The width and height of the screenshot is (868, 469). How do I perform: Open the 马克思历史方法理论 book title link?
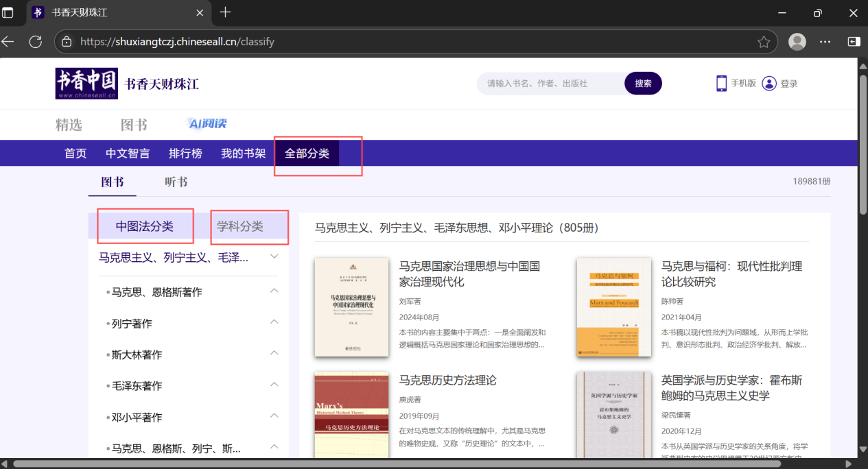point(447,381)
